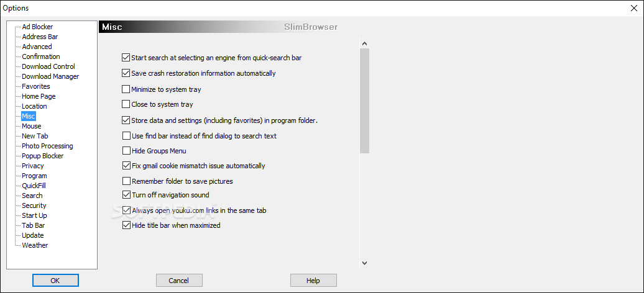Select Program in the options tree

[x=35, y=176]
